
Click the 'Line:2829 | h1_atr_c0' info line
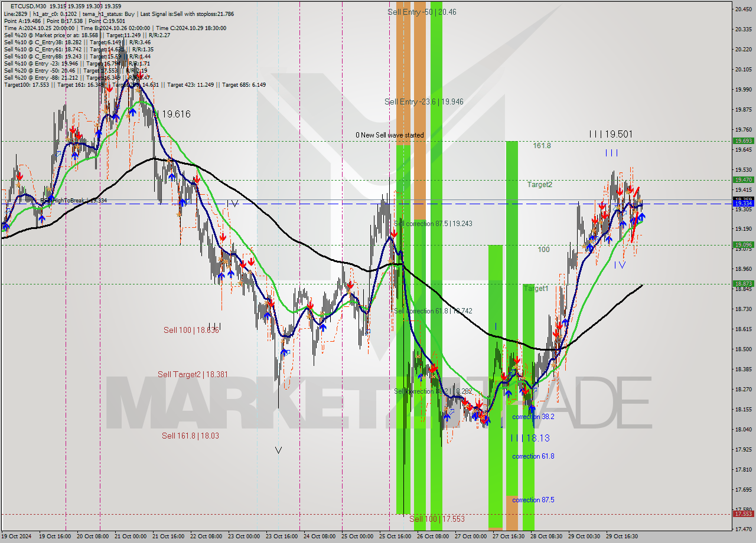[x=118, y=14]
